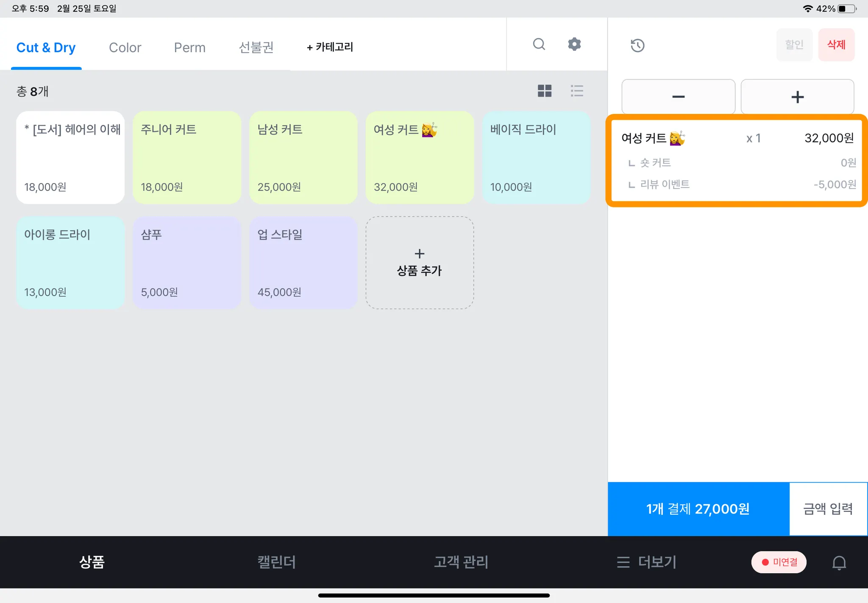Viewport: 868px width, 603px height.
Task: Add a new category with + 카테고리
Action: [330, 47]
